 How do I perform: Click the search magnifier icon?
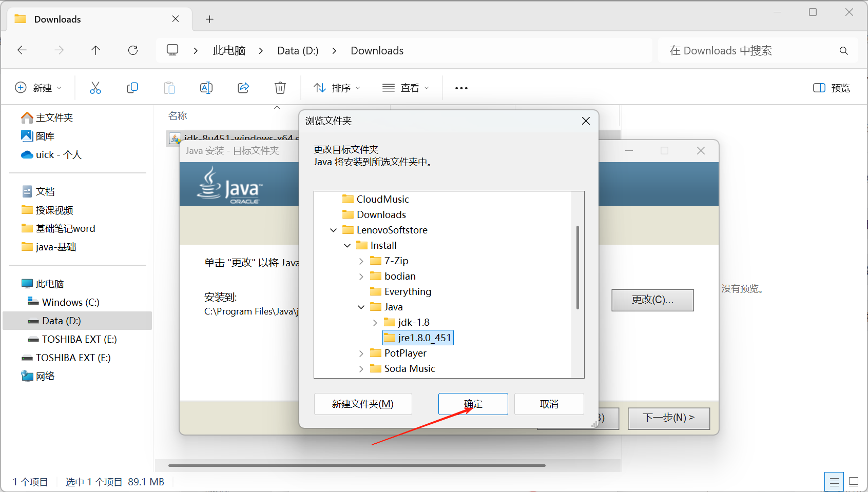843,51
